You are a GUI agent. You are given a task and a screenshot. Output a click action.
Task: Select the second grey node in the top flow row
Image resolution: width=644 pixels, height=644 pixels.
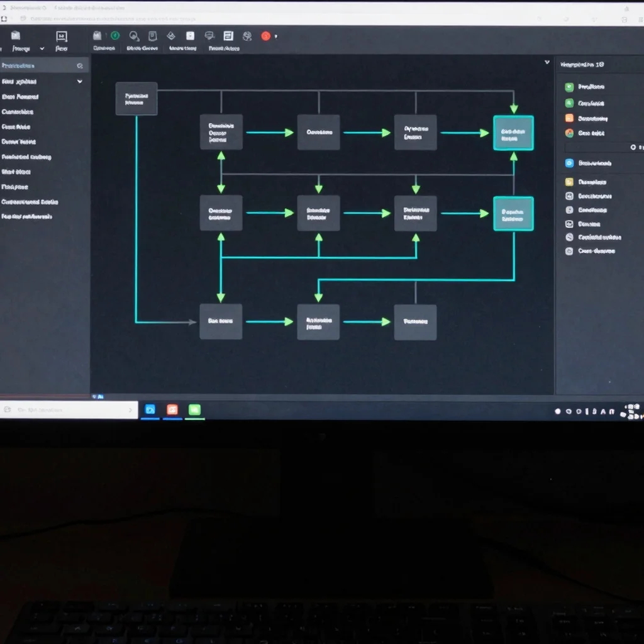click(319, 132)
